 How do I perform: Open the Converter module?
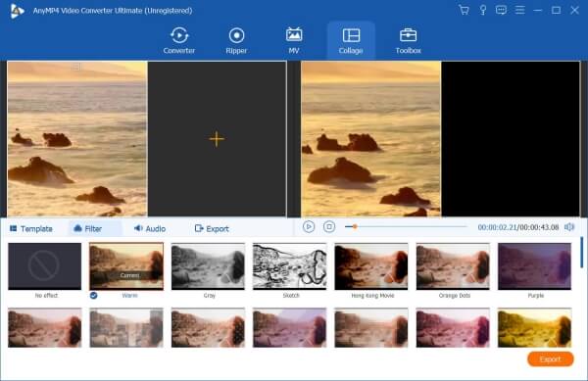click(179, 40)
